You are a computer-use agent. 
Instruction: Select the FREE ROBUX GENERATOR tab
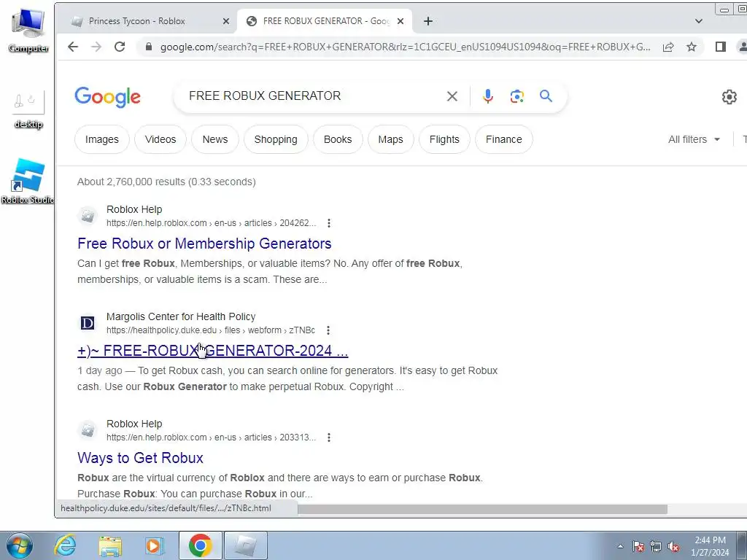pyautogui.click(x=325, y=21)
